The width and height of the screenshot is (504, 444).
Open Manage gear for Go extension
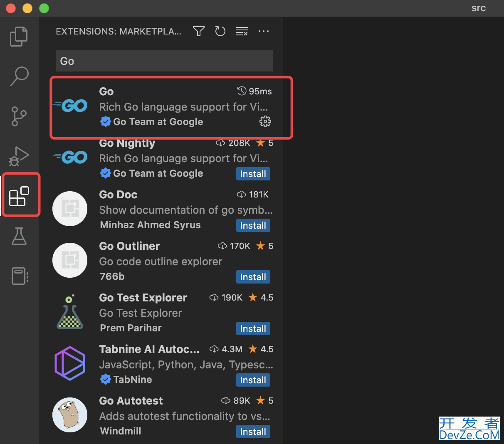coord(265,121)
